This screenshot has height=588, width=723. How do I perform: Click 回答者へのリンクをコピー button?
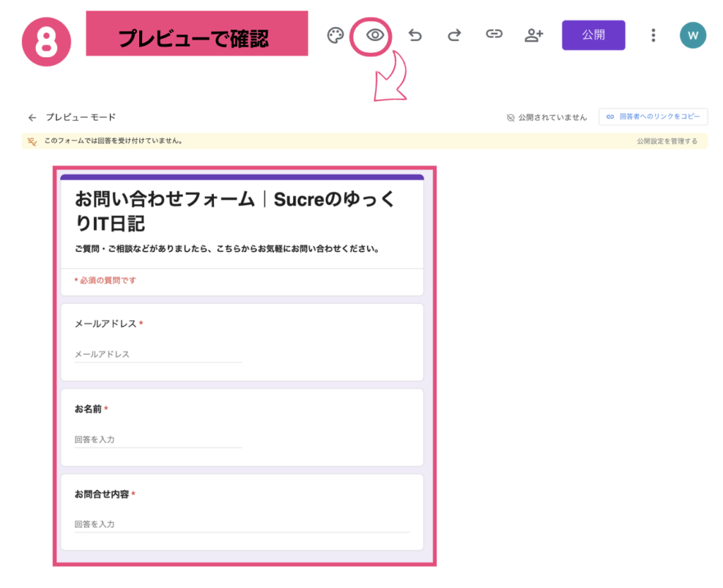point(653,117)
